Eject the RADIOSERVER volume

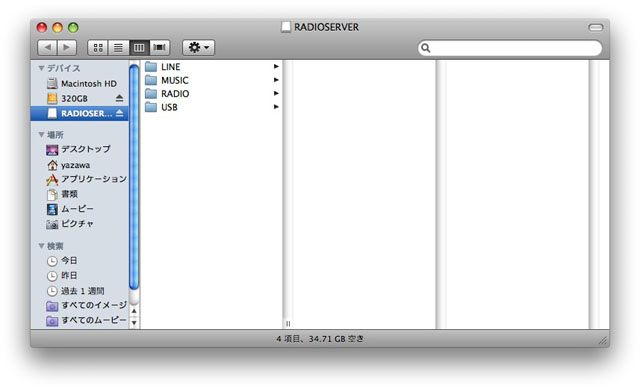[119, 113]
